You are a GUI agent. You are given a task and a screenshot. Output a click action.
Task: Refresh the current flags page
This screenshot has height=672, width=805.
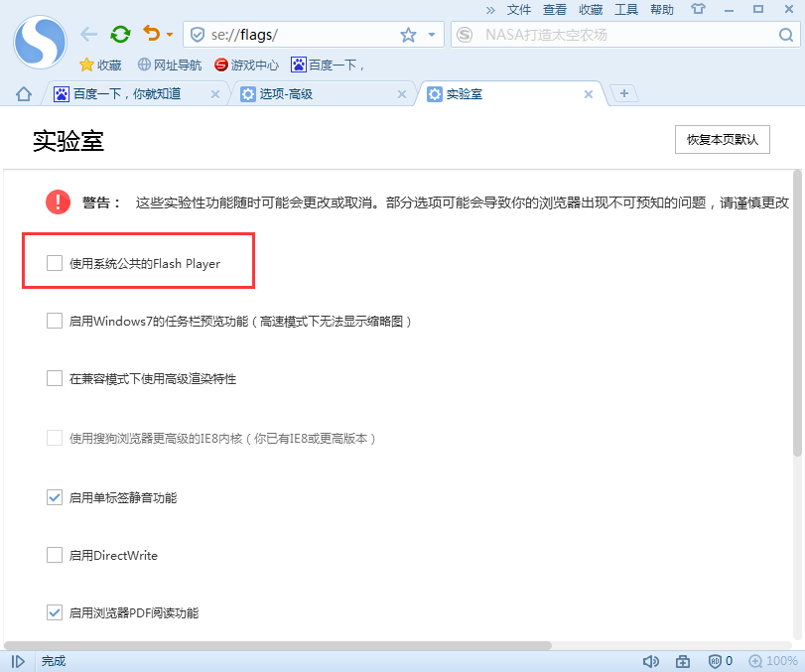(119, 33)
